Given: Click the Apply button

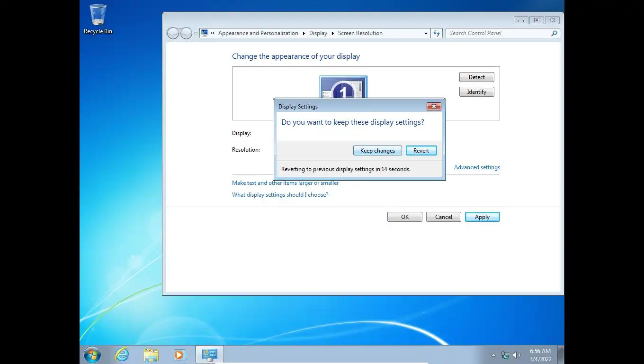Looking at the screenshot, I should click(482, 217).
